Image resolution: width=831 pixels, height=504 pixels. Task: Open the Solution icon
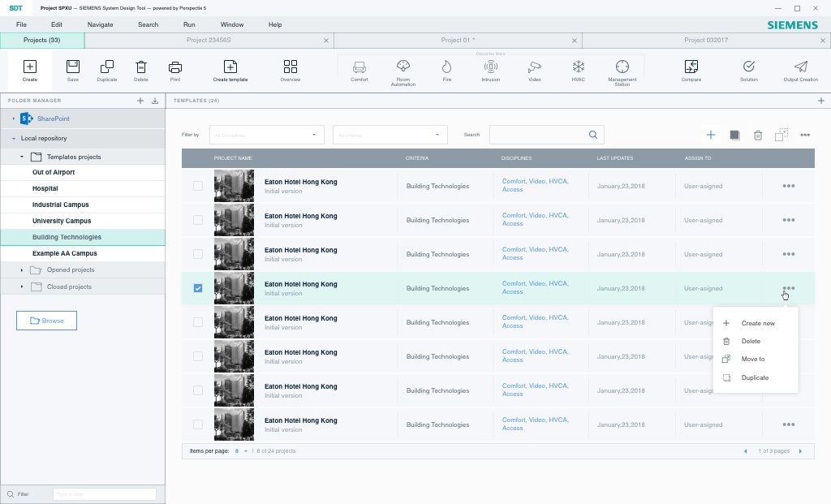point(749,67)
